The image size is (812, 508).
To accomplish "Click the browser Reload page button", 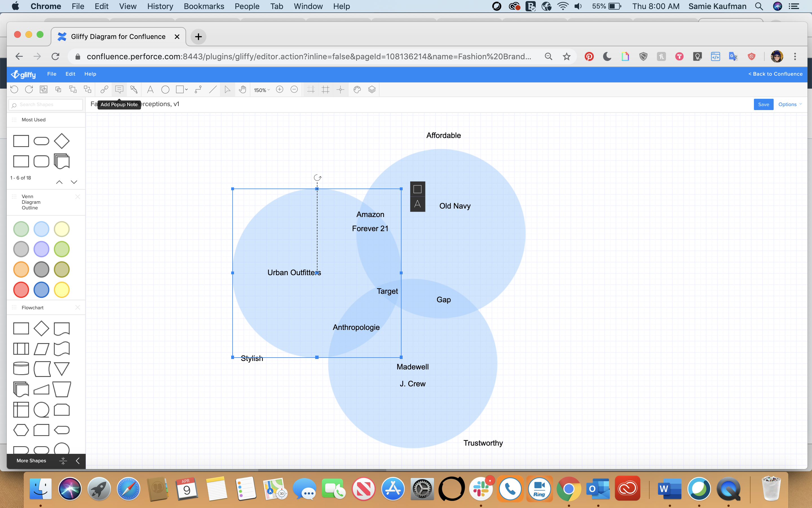I will click(x=55, y=56).
